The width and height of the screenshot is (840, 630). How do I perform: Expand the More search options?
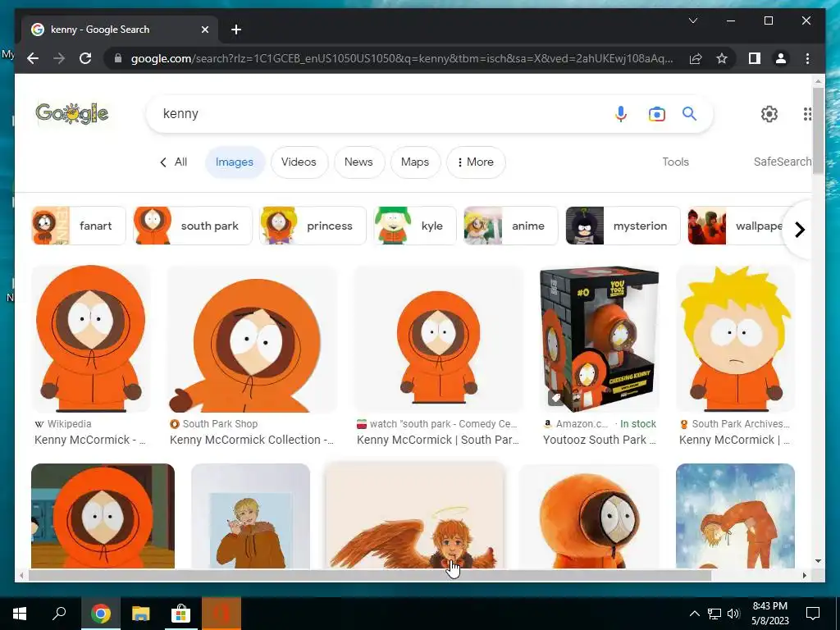(475, 162)
